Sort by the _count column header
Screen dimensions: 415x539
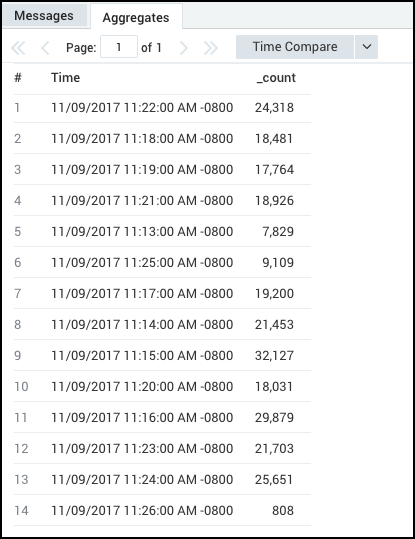pos(276,78)
